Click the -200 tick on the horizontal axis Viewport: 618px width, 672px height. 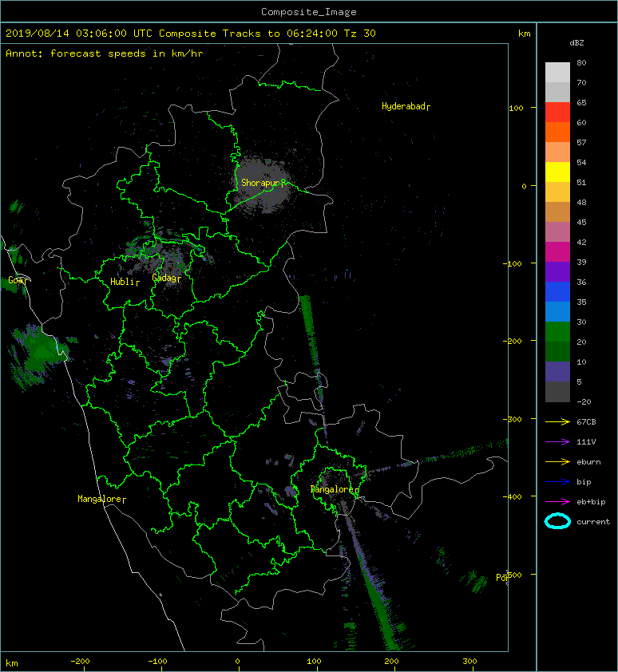pyautogui.click(x=80, y=662)
